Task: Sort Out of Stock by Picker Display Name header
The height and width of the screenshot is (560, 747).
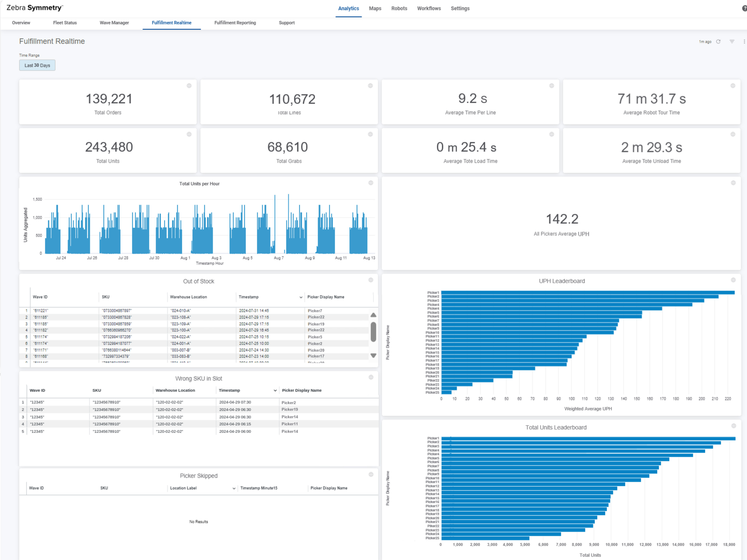Action: (x=326, y=297)
